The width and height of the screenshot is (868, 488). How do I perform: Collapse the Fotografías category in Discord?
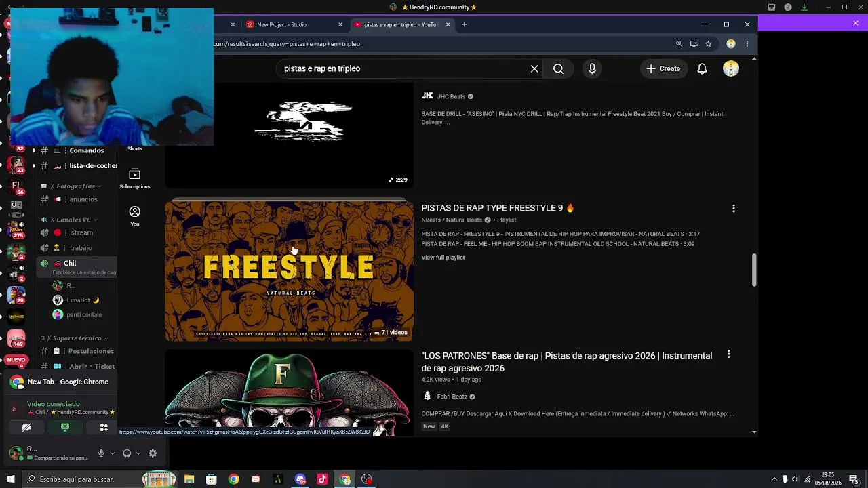click(x=75, y=186)
